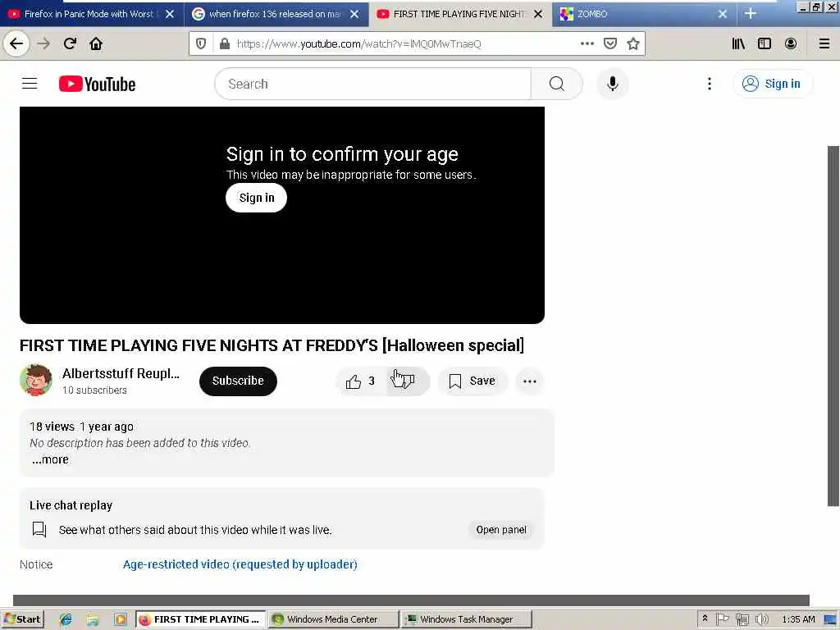Open the live chat replay panel
The height and width of the screenshot is (630, 840).
[x=501, y=530]
